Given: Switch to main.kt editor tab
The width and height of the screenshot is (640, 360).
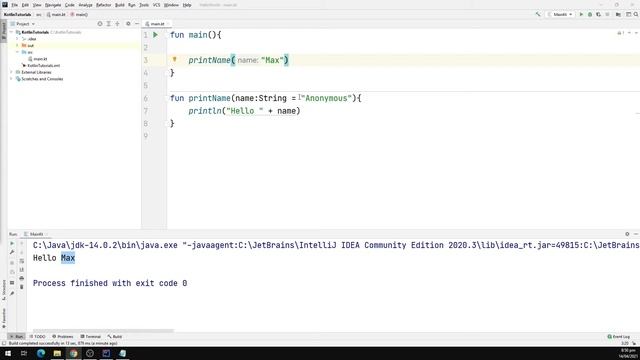Looking at the screenshot, I should tap(157, 24).
